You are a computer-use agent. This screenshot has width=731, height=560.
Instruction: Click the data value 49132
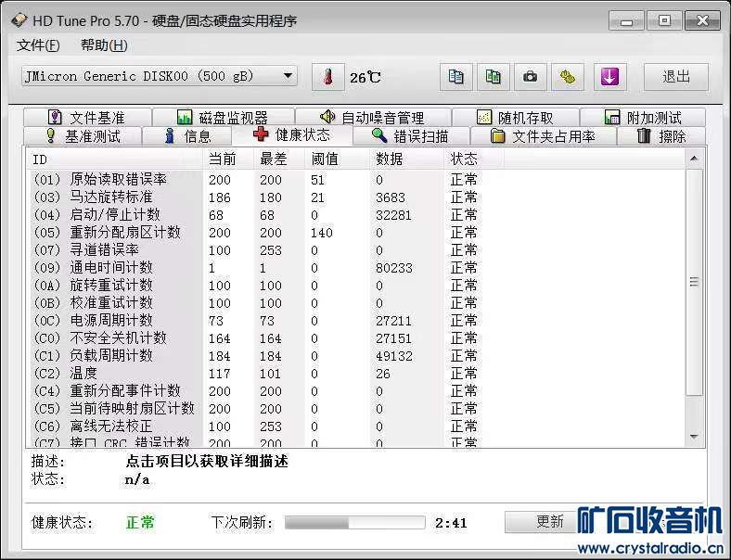[x=394, y=356]
